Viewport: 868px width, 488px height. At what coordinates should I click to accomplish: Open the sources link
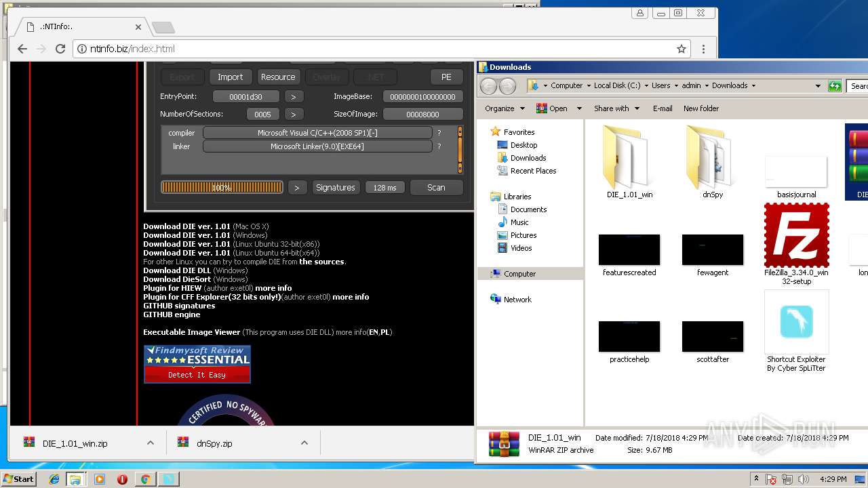click(321, 262)
